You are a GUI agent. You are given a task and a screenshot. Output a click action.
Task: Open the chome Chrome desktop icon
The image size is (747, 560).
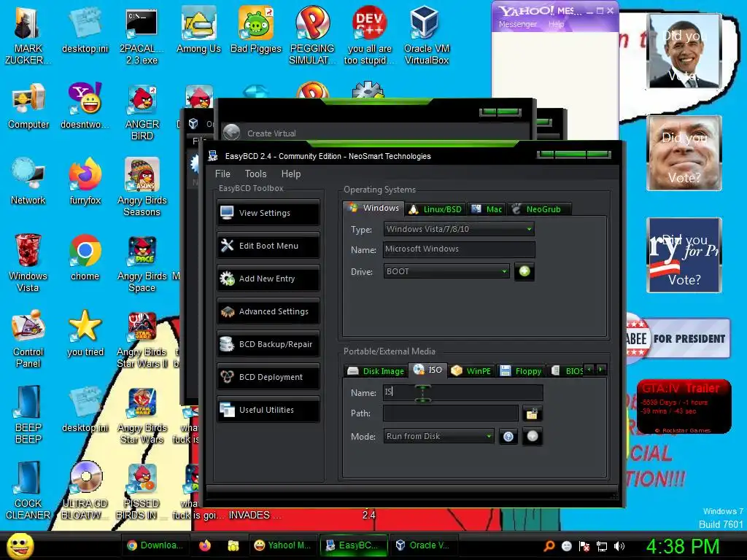pyautogui.click(x=85, y=257)
